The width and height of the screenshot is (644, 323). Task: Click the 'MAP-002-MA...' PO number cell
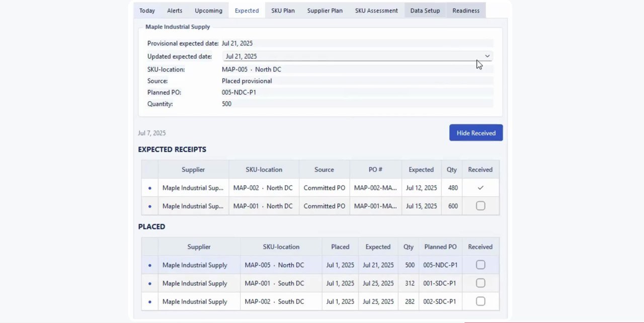375,188
